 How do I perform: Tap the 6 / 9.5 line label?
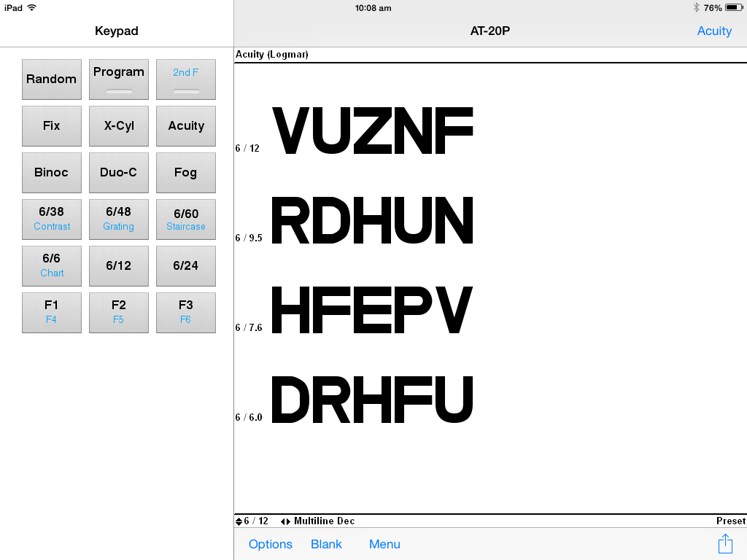click(249, 238)
